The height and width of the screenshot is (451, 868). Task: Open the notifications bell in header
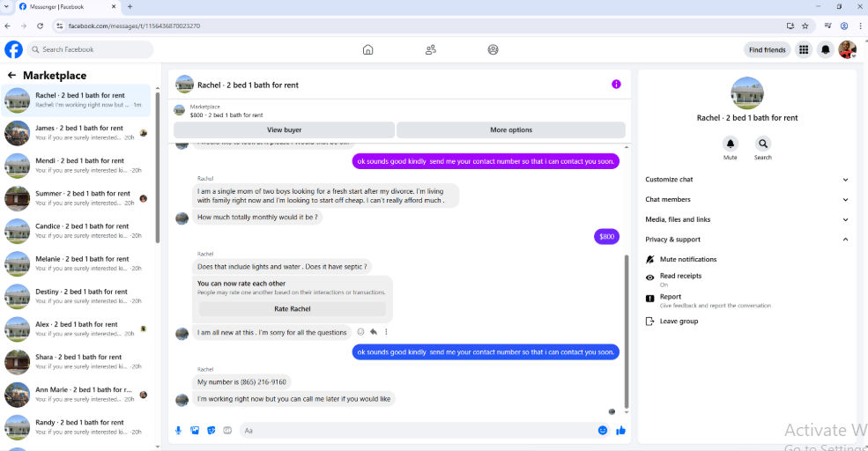(x=826, y=50)
